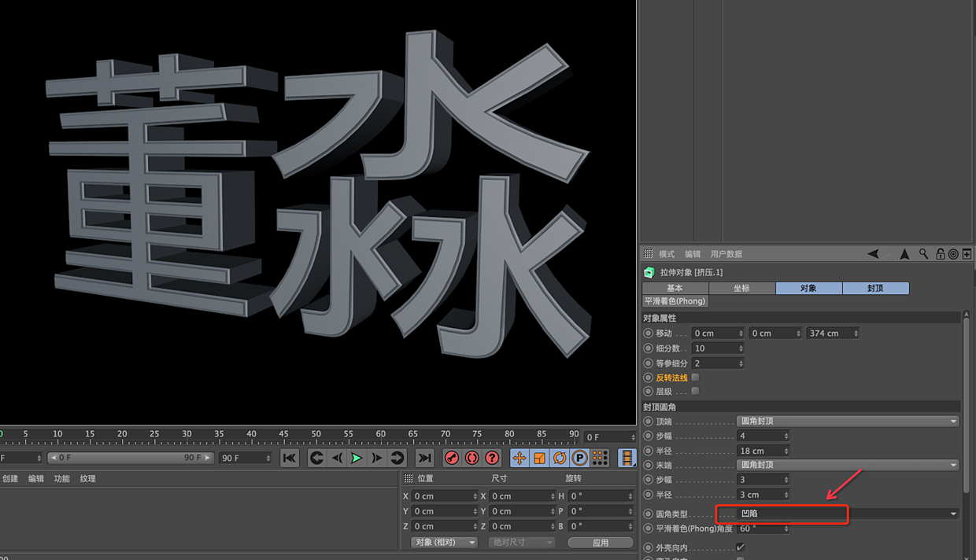Click attribute manager target mode icon
976x560 pixels.
coord(953,254)
